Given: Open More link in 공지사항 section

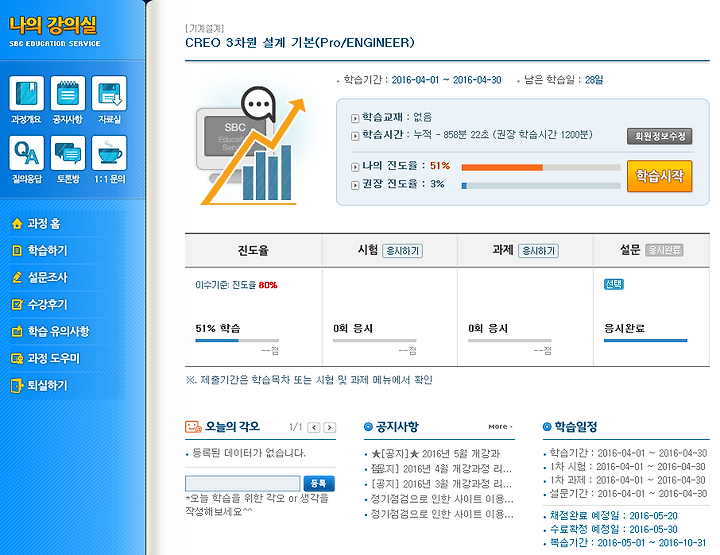Looking at the screenshot, I should 501,427.
